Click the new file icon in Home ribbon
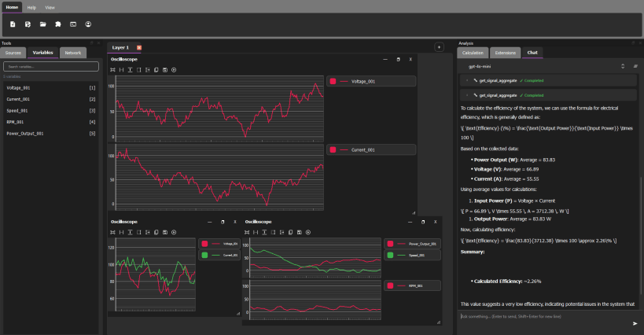Image resolution: width=644 pixels, height=335 pixels. [13, 24]
